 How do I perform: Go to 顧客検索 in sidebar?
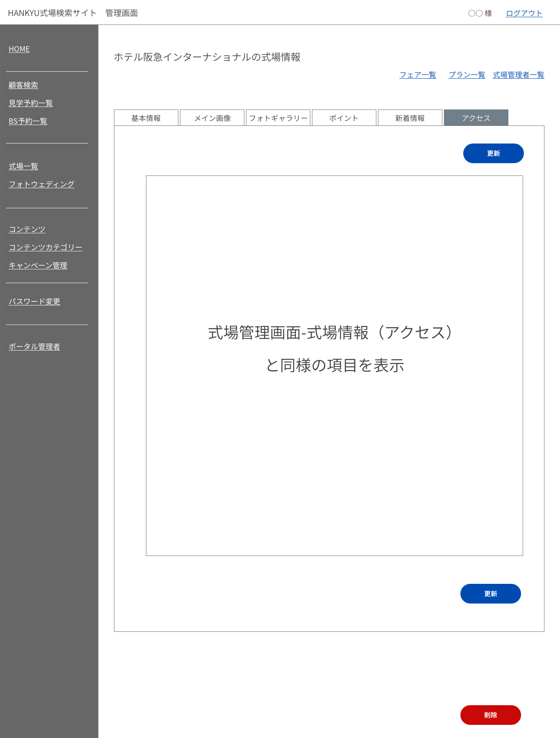click(x=23, y=85)
